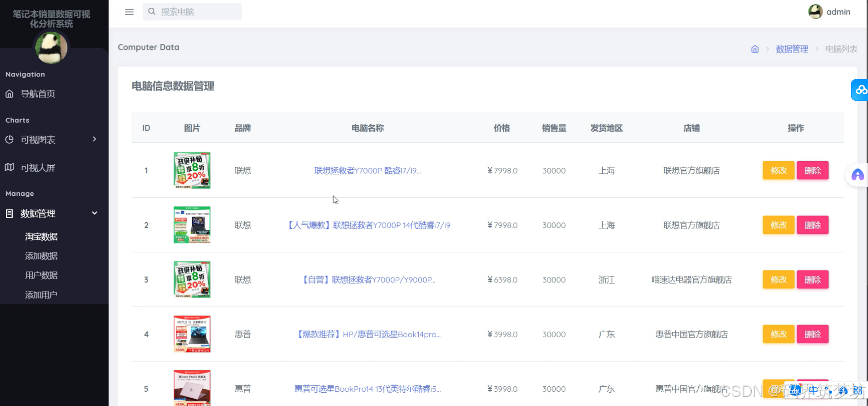This screenshot has width=868, height=406.
Task: Click 修改 button for row 3
Action: click(x=778, y=279)
